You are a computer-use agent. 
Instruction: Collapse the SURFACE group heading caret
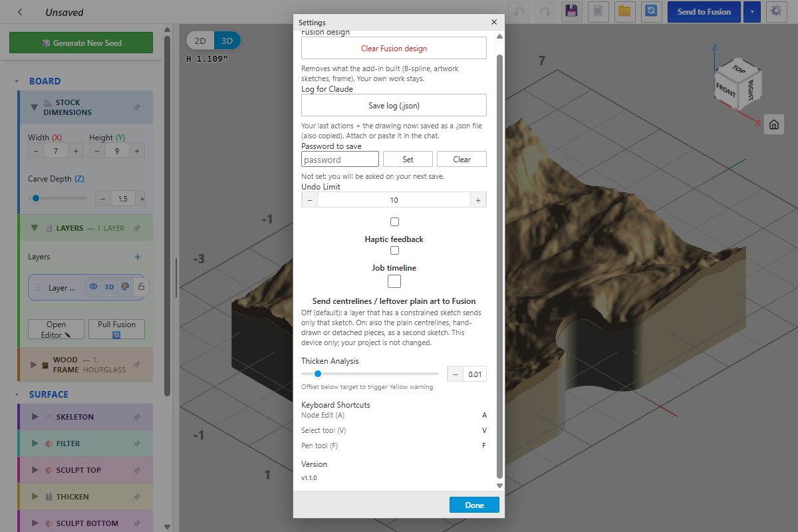pyautogui.click(x=17, y=394)
